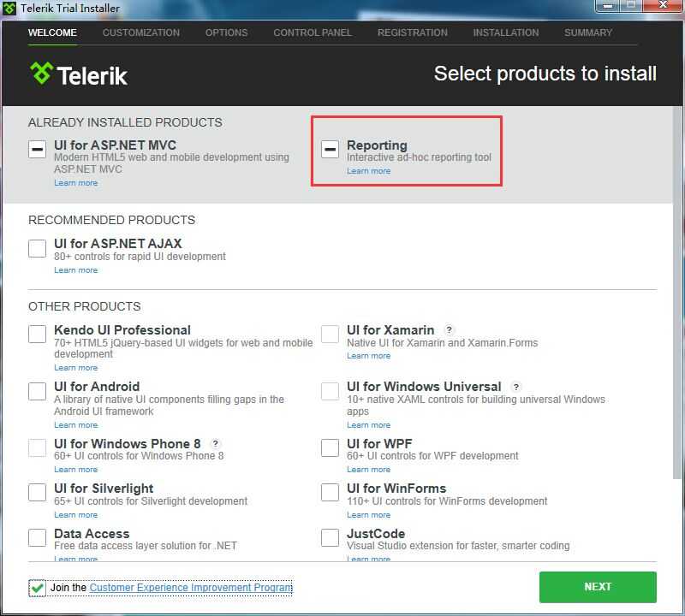Check the UI for WPF checkbox
The width and height of the screenshot is (685, 616).
(330, 448)
